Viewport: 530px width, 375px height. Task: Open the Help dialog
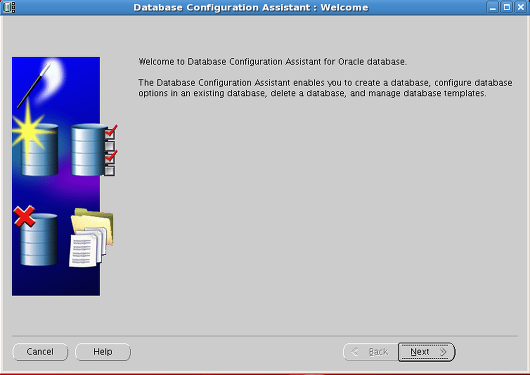pyautogui.click(x=103, y=352)
